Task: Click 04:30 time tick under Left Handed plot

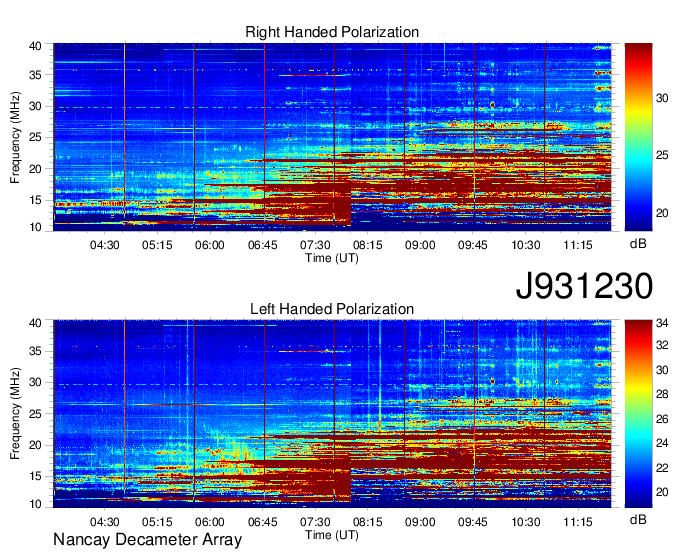Action: click(105, 522)
